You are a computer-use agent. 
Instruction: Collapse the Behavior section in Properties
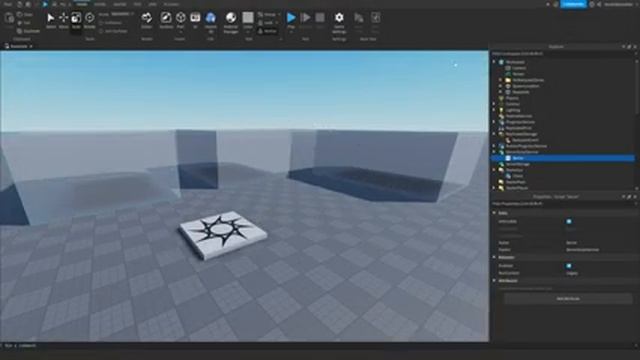pos(494,258)
